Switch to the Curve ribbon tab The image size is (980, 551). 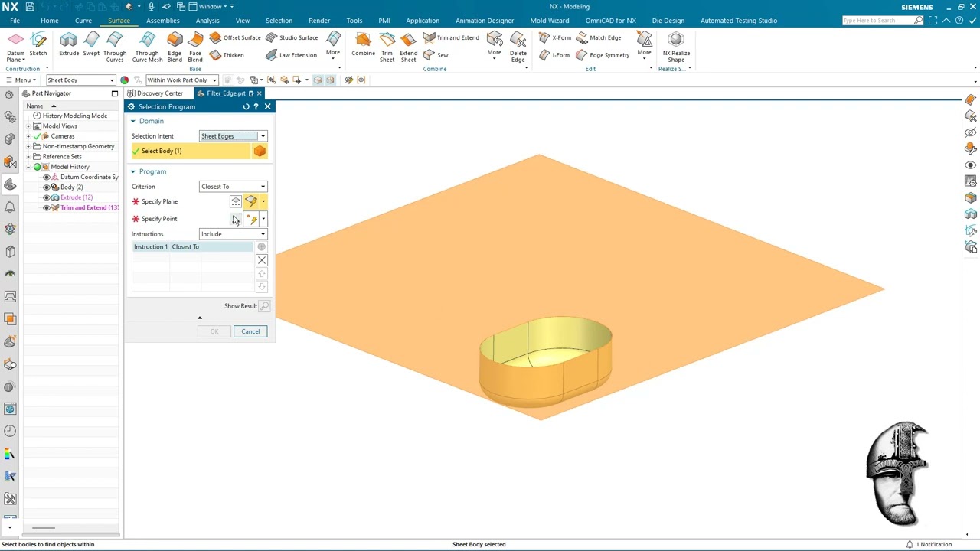tap(83, 21)
